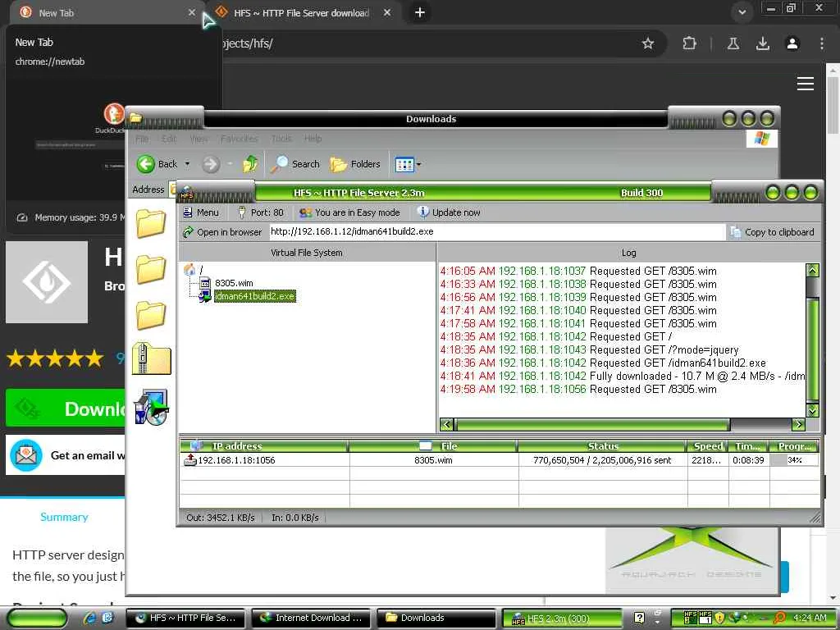Click green Start button

point(36,619)
